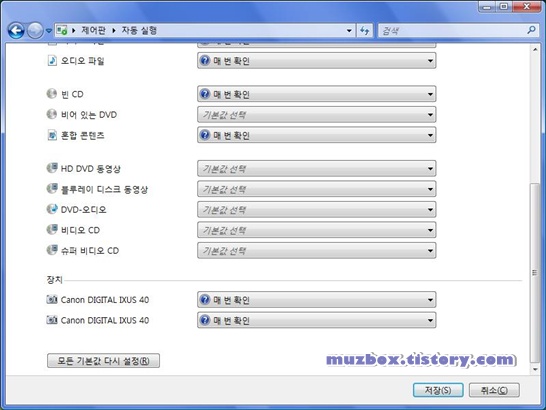Click the audio file music note icon
546x410 pixels.
point(52,61)
